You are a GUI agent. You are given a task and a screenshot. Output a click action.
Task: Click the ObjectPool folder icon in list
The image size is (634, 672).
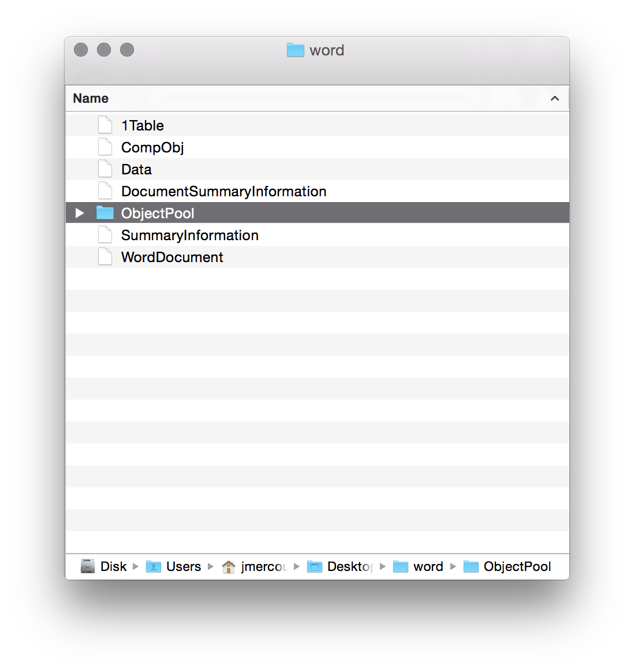105,212
